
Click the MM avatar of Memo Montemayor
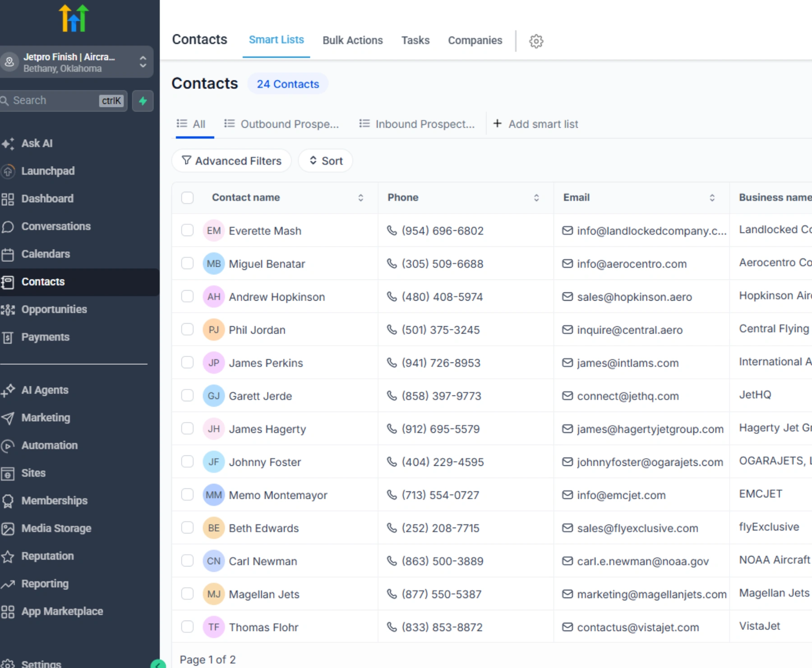coord(214,495)
